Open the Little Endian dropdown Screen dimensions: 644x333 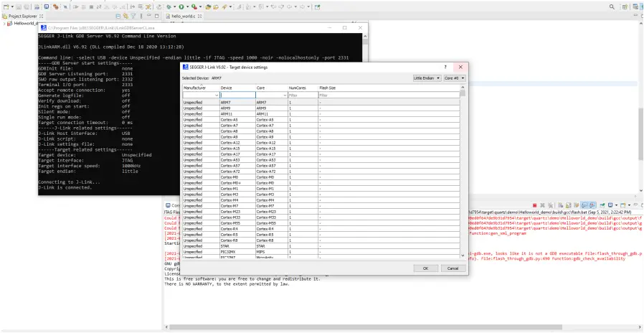tap(427, 78)
